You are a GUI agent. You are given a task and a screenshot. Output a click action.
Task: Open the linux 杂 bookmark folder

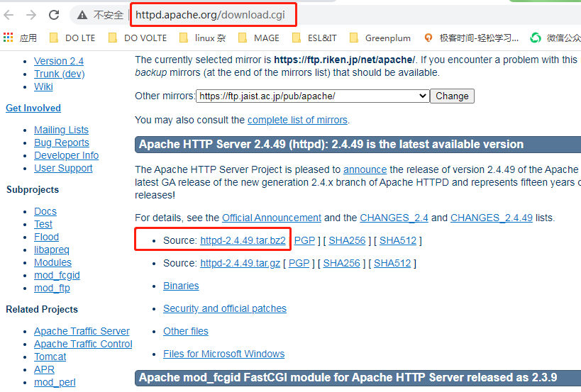[x=202, y=38]
